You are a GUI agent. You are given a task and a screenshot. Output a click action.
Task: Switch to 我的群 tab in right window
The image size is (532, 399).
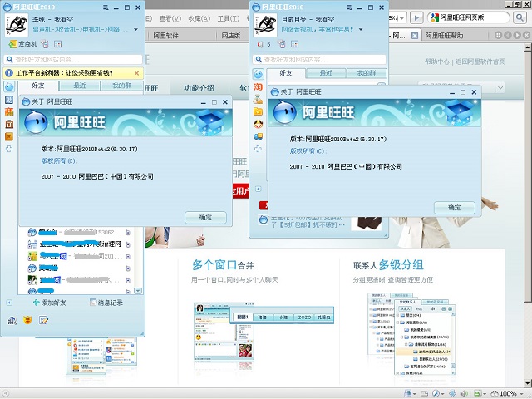367,73
